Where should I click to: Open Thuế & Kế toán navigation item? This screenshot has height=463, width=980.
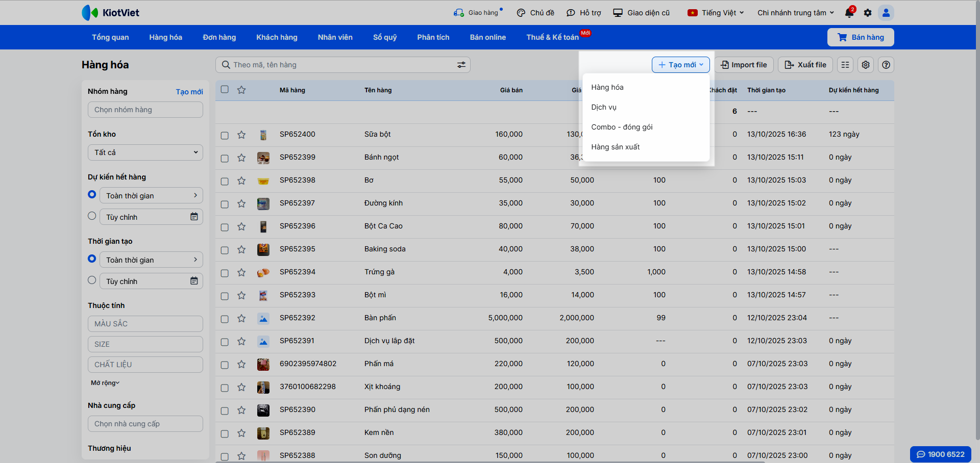tap(553, 37)
